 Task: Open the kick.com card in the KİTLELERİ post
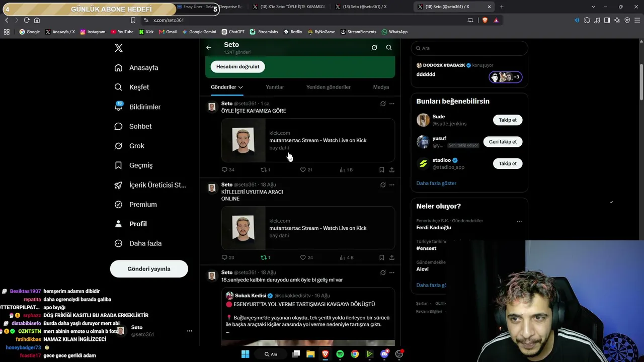pyautogui.click(x=308, y=228)
